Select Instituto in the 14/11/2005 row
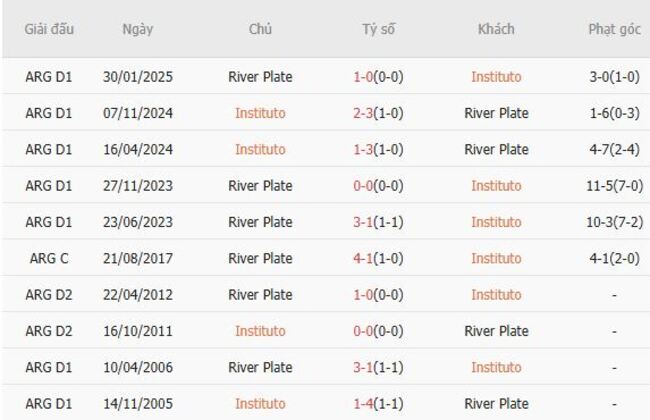Image resolution: width=650 pixels, height=420 pixels. pyautogui.click(x=260, y=404)
